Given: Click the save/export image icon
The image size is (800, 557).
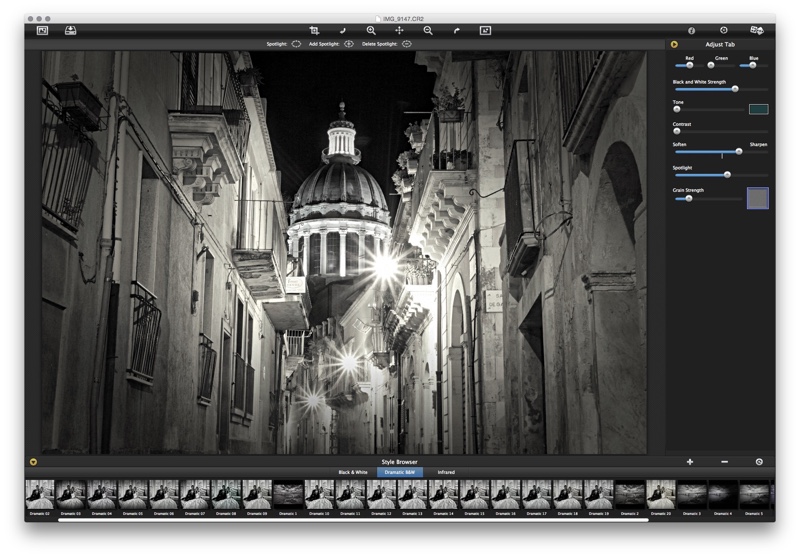Looking at the screenshot, I should pos(70,31).
